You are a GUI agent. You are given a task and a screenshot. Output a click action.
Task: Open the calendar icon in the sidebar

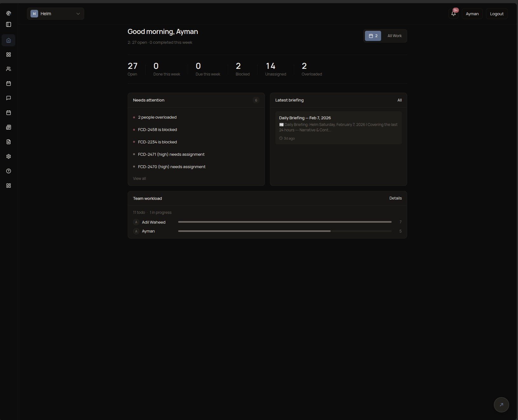(9, 83)
